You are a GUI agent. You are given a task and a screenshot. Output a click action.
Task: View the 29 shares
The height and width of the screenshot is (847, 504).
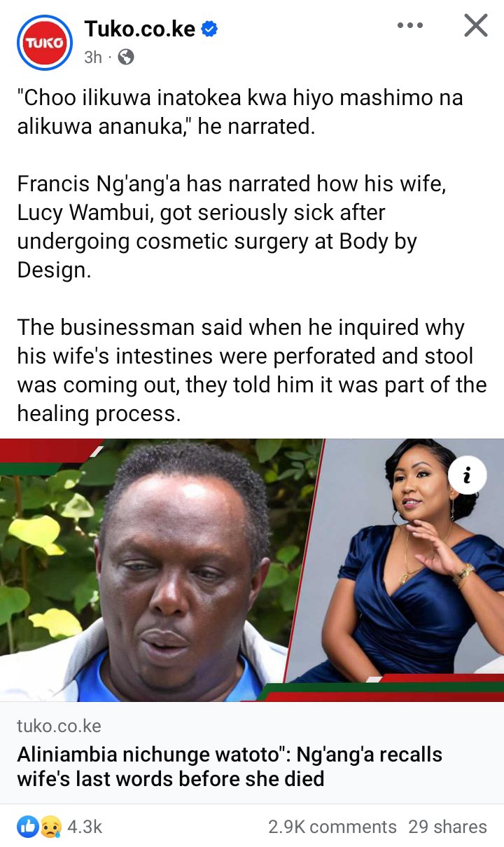pyautogui.click(x=447, y=827)
